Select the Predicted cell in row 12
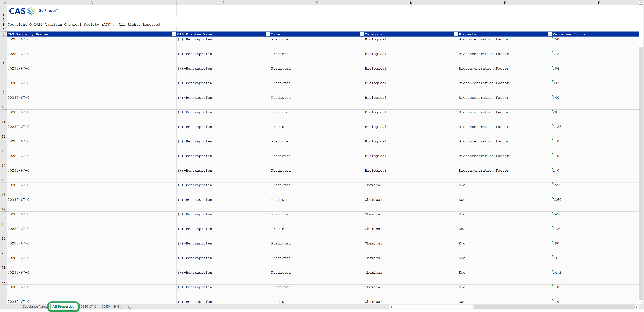The image size is (644, 312). (x=317, y=132)
